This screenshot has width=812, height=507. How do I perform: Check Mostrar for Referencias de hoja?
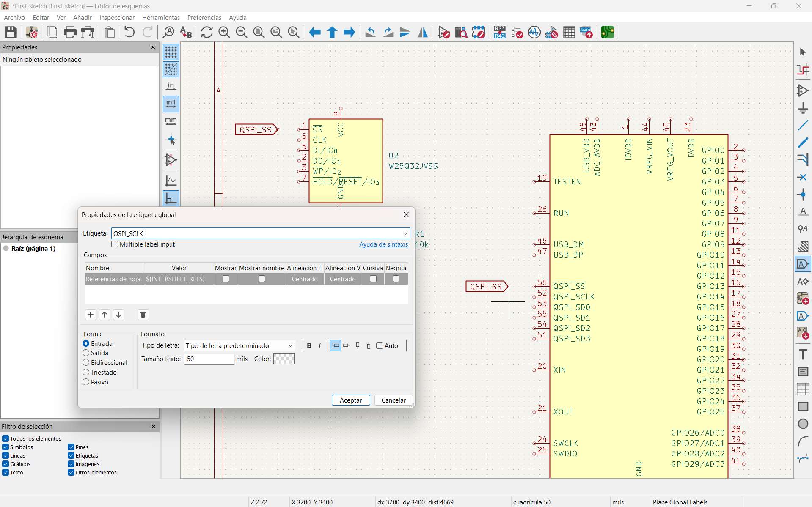[226, 279]
